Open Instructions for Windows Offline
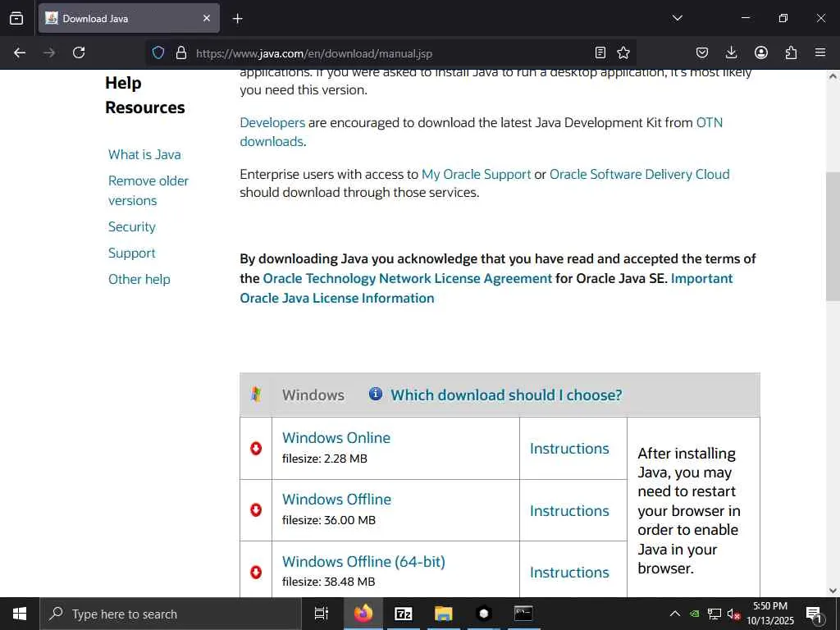This screenshot has height=630, width=840. tap(569, 510)
